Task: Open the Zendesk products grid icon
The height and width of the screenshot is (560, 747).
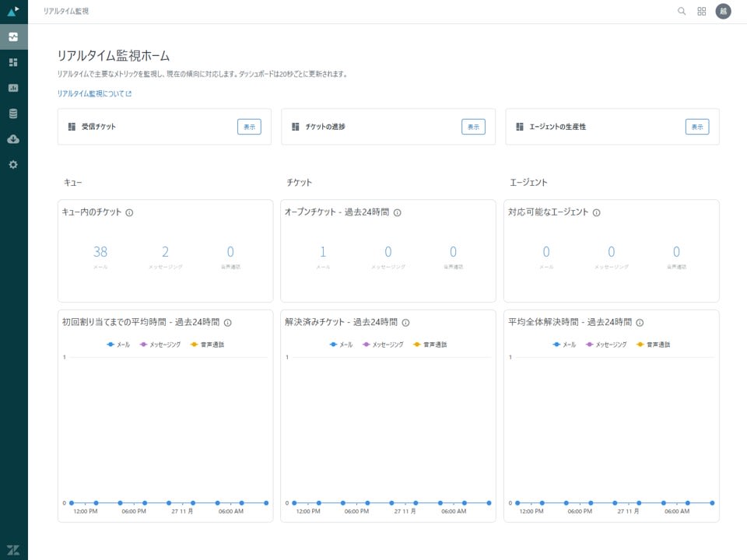Action: pyautogui.click(x=702, y=12)
